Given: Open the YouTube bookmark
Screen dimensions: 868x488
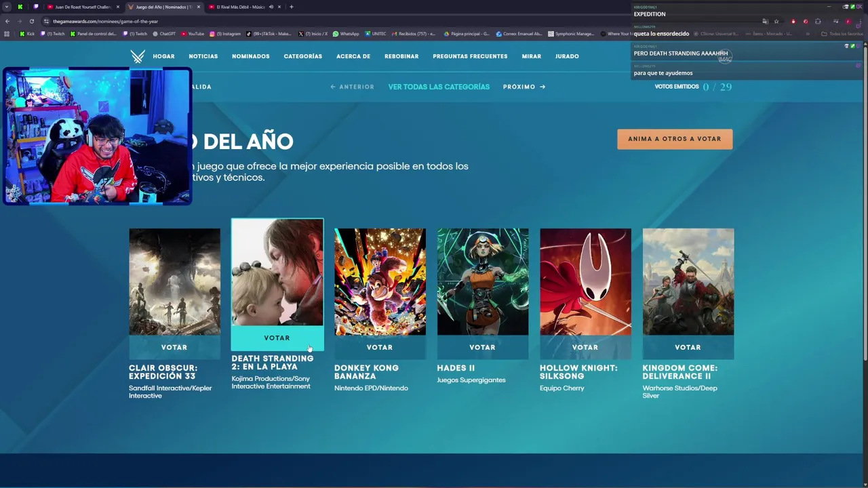Looking at the screenshot, I should point(193,34).
